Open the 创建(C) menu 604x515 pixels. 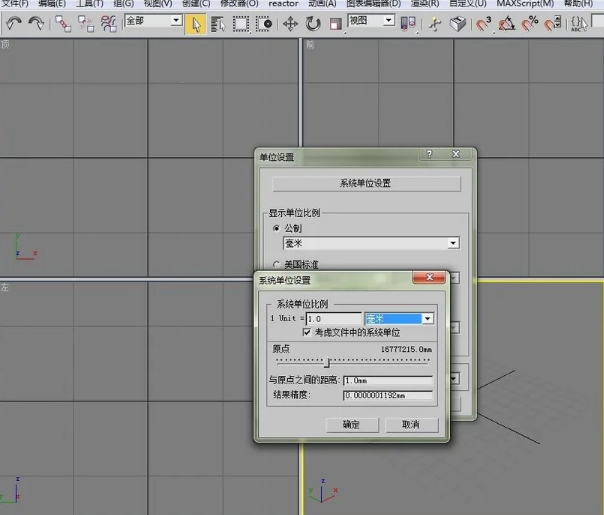[x=196, y=3]
